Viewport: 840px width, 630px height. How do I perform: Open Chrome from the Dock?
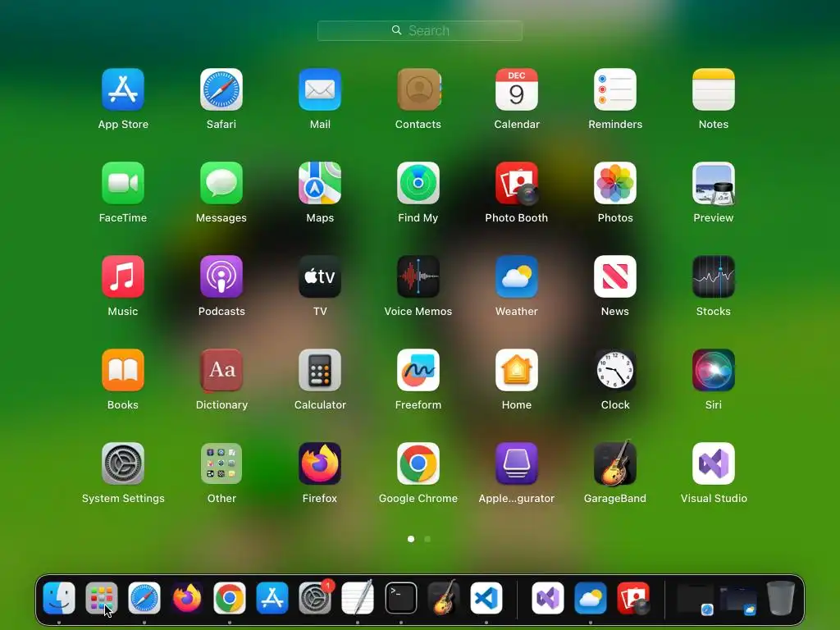click(230, 598)
